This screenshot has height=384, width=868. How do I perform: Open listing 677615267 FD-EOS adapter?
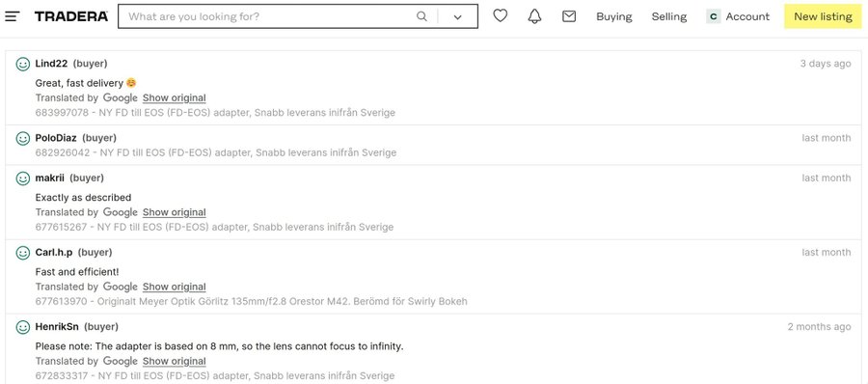pos(215,227)
